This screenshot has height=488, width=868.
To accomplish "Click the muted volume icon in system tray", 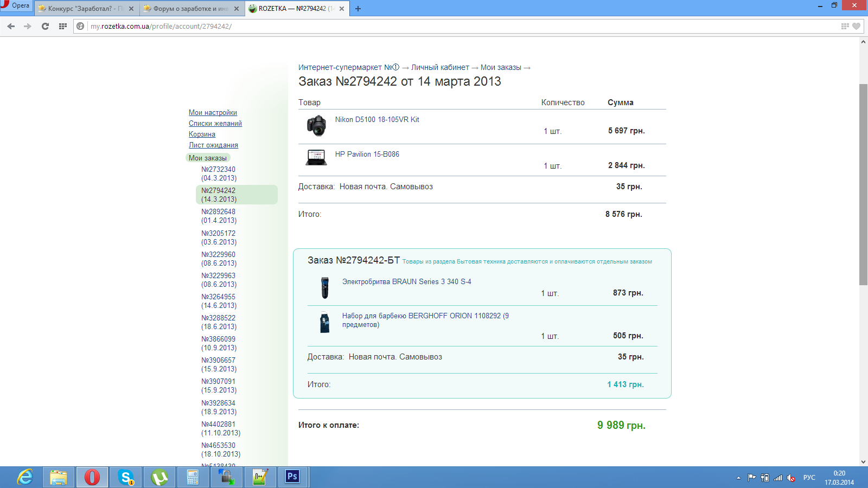I will (792, 478).
